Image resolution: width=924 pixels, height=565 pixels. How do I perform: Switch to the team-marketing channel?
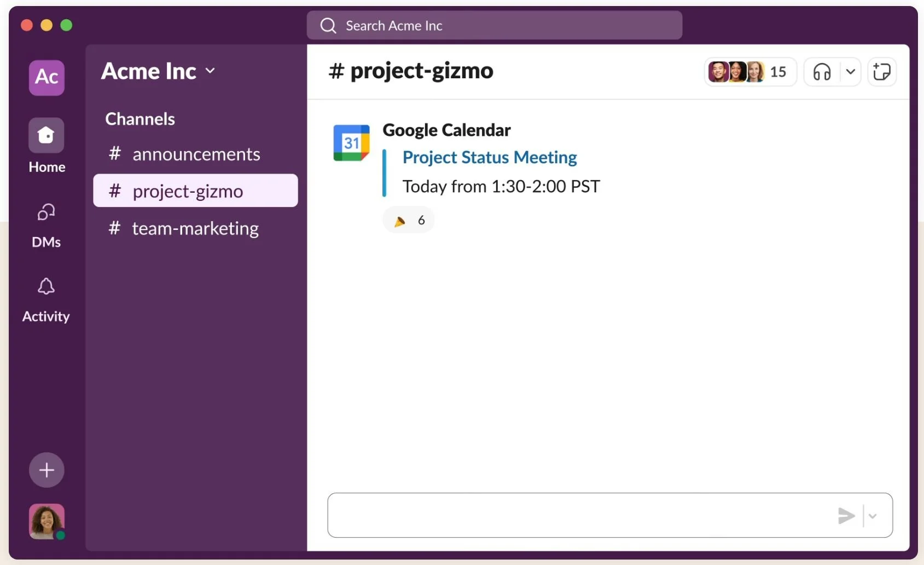tap(195, 228)
